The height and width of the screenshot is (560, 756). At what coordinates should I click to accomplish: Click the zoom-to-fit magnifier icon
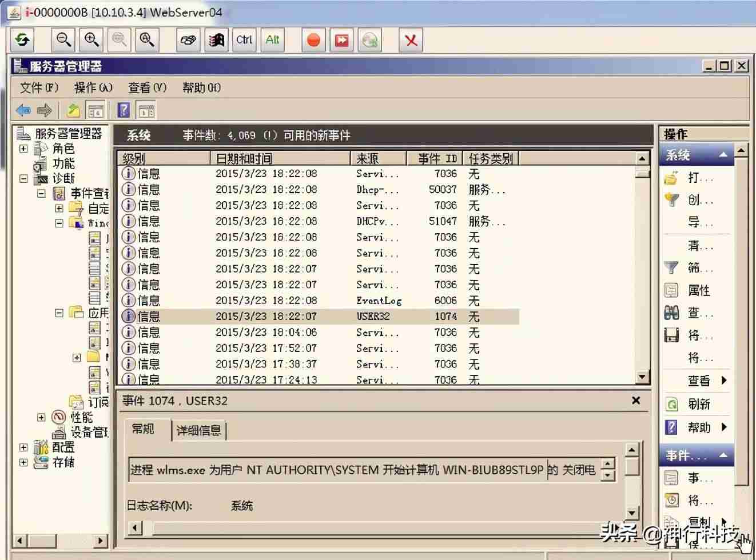(x=147, y=40)
